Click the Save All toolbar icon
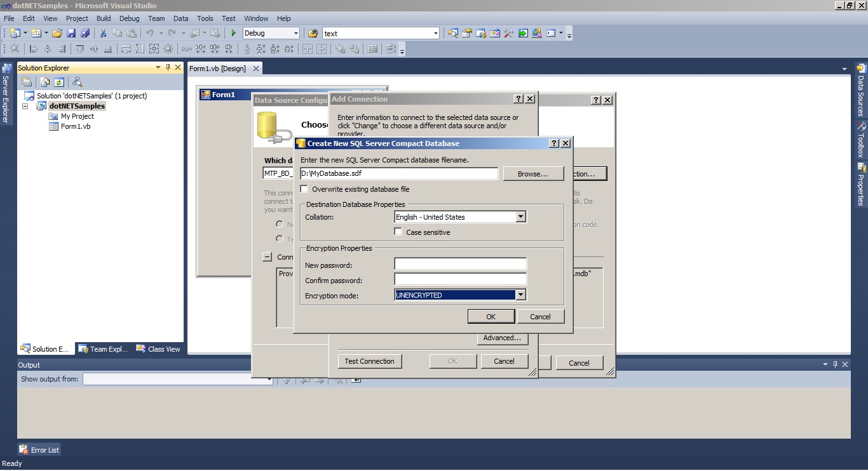Image resolution: width=868 pixels, height=471 pixels. pos(85,32)
